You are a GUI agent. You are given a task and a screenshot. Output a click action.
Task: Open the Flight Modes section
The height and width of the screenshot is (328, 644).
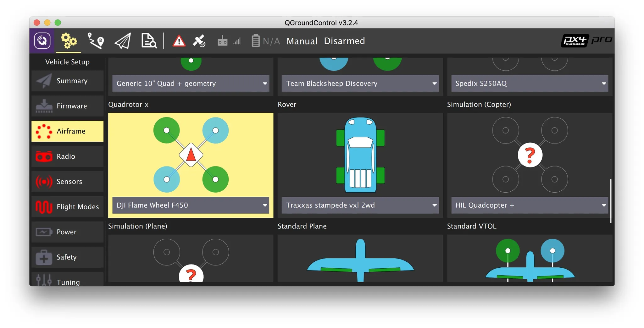[67, 207]
